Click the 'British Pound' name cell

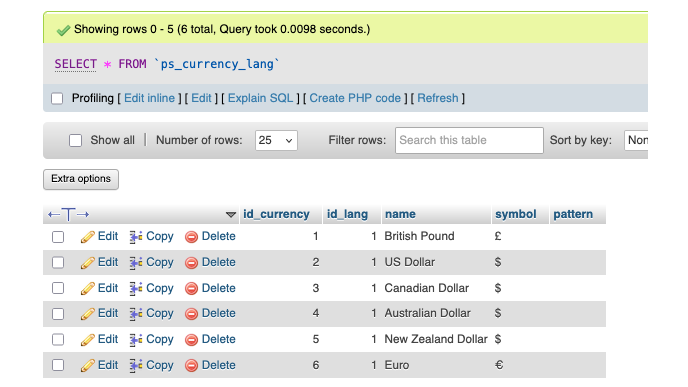click(419, 236)
